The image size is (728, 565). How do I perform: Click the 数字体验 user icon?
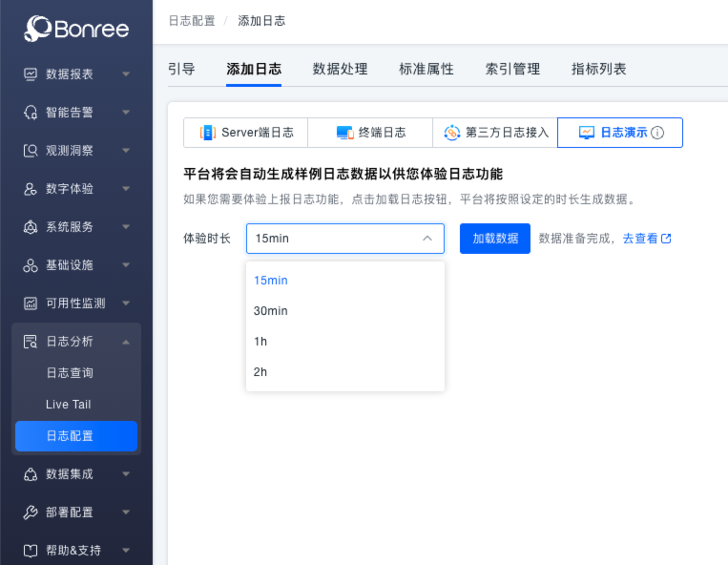31,189
